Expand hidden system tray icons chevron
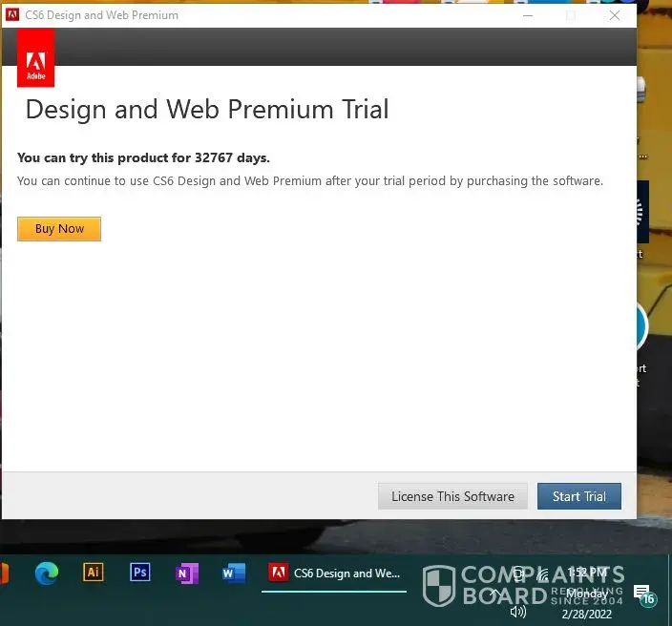 tap(494, 594)
